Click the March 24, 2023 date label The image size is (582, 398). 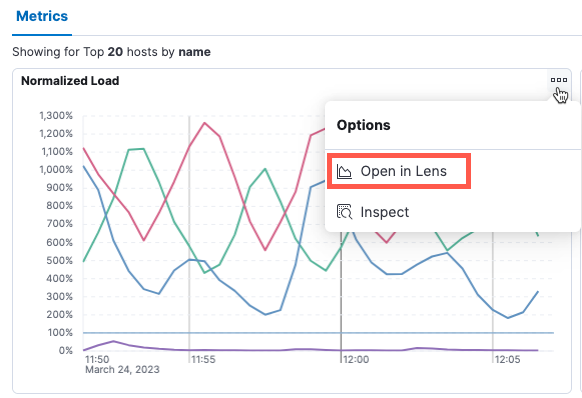click(x=122, y=369)
